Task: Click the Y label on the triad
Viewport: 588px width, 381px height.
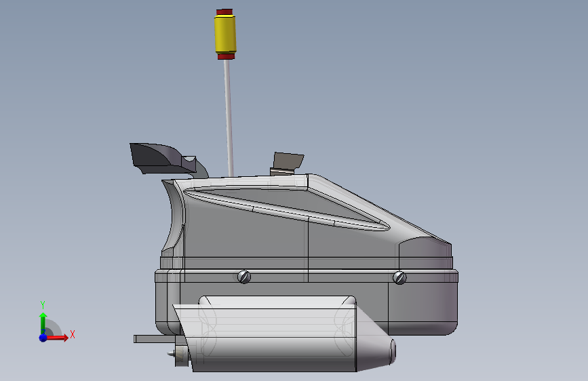Action: [43, 305]
